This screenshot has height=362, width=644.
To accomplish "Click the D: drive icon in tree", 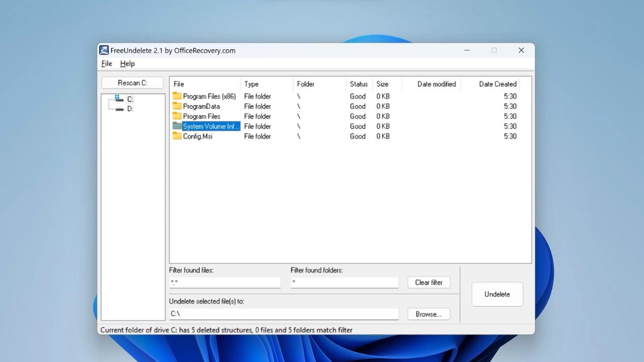I will click(x=119, y=109).
